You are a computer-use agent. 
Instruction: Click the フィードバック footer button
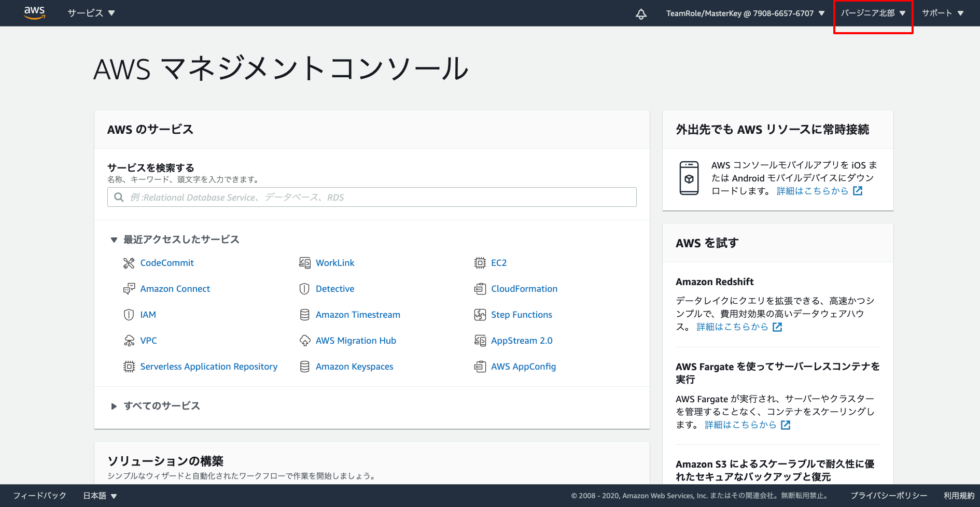pos(40,496)
